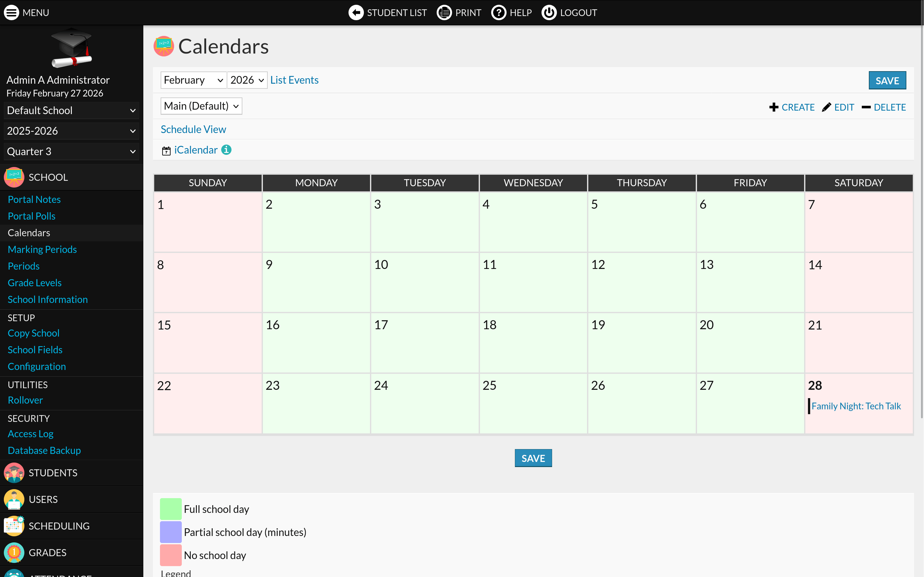Click the Print icon
The image size is (924, 577).
point(444,13)
